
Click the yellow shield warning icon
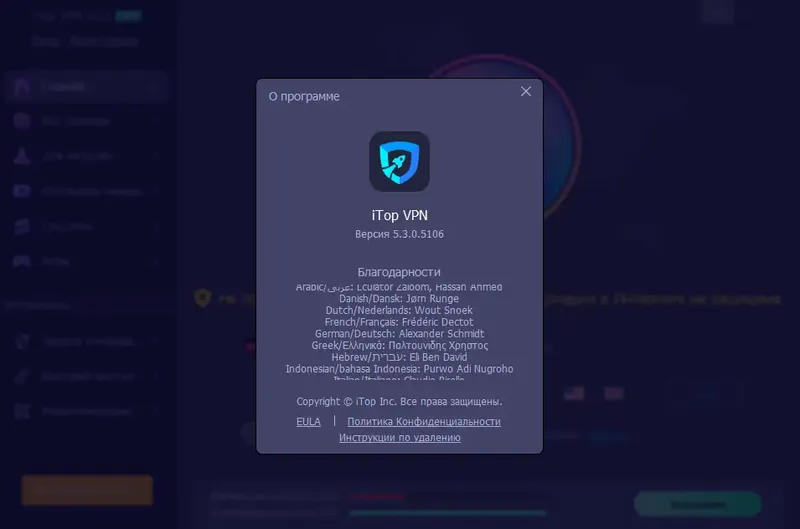(x=203, y=298)
